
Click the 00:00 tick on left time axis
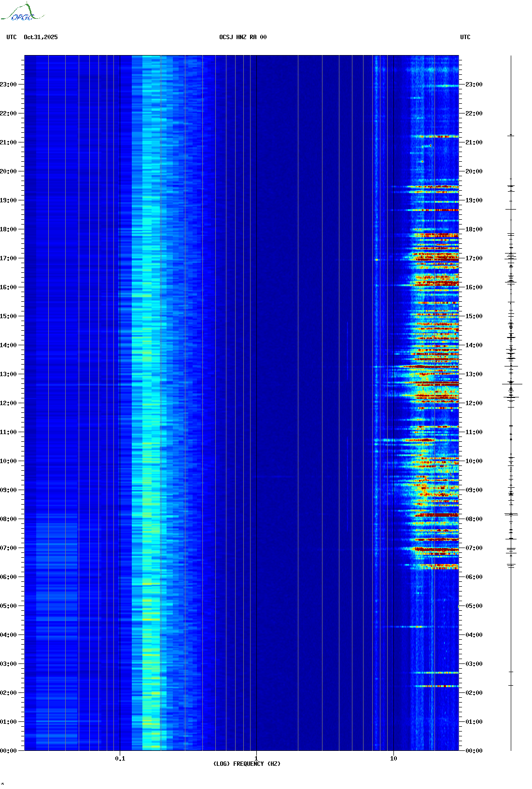coord(8,751)
